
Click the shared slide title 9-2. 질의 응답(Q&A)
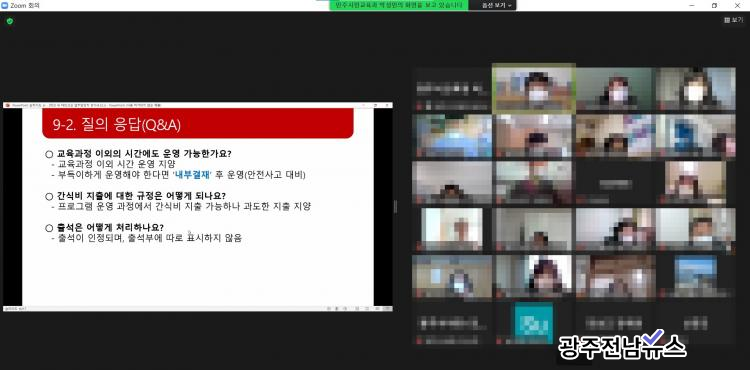pos(118,125)
